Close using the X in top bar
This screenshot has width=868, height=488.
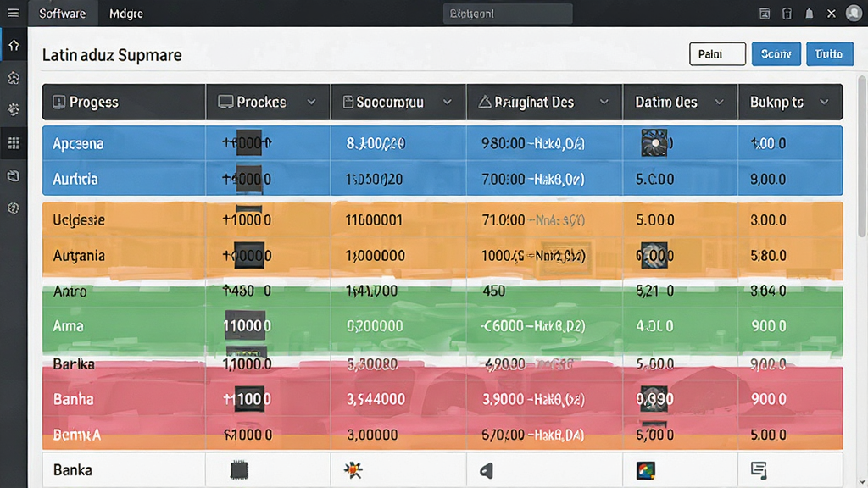pos(832,14)
